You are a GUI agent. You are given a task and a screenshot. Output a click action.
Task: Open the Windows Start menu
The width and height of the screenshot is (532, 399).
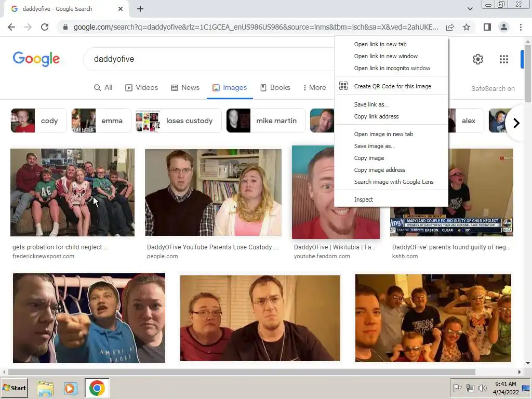tap(15, 388)
